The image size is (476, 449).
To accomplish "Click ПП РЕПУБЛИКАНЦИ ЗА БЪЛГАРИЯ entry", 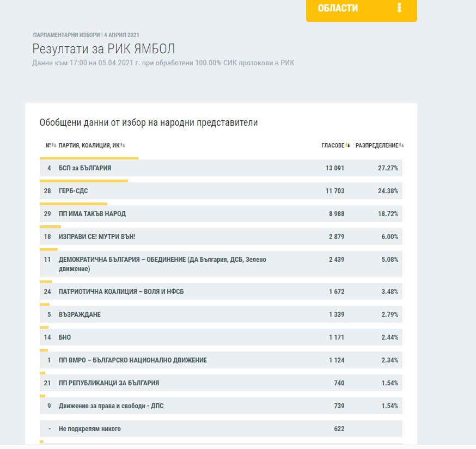I will (109, 383).
